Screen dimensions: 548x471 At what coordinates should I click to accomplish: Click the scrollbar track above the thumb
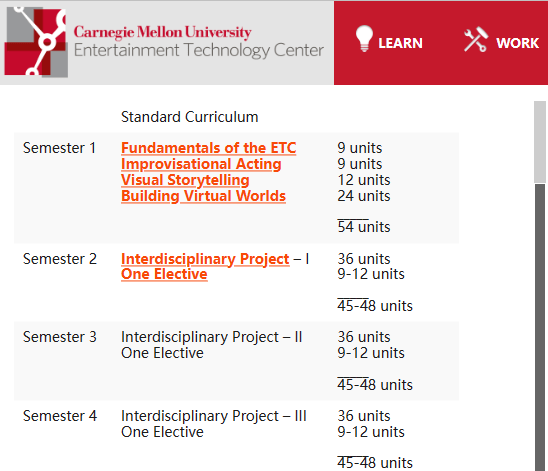(540, 142)
